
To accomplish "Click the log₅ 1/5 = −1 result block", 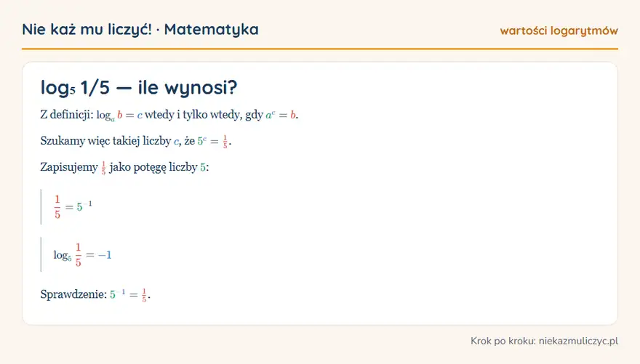I will 82,255.
